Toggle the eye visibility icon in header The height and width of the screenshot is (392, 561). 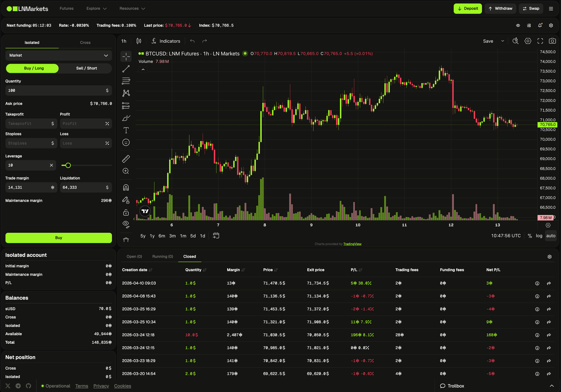(x=518, y=26)
